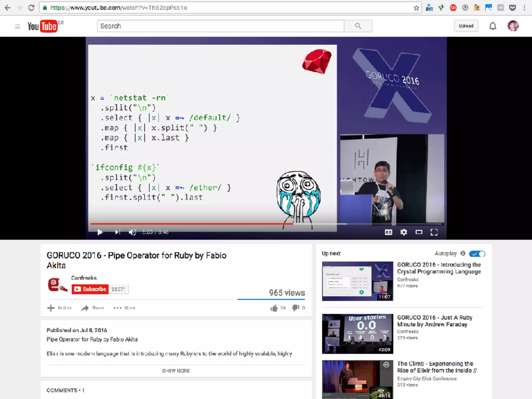Mute the video volume
Viewport: 532px width, 399px height.
[x=132, y=232]
